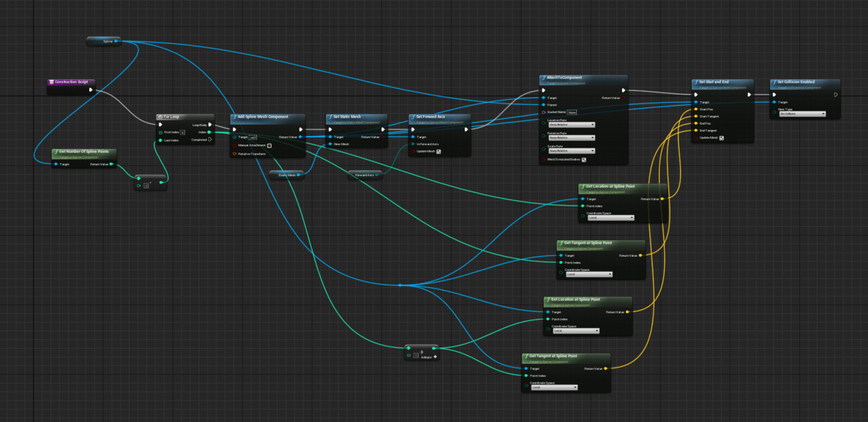Open Scale Rule dropdown on AttachToComponent
This screenshot has height=422, width=868.
coord(572,151)
